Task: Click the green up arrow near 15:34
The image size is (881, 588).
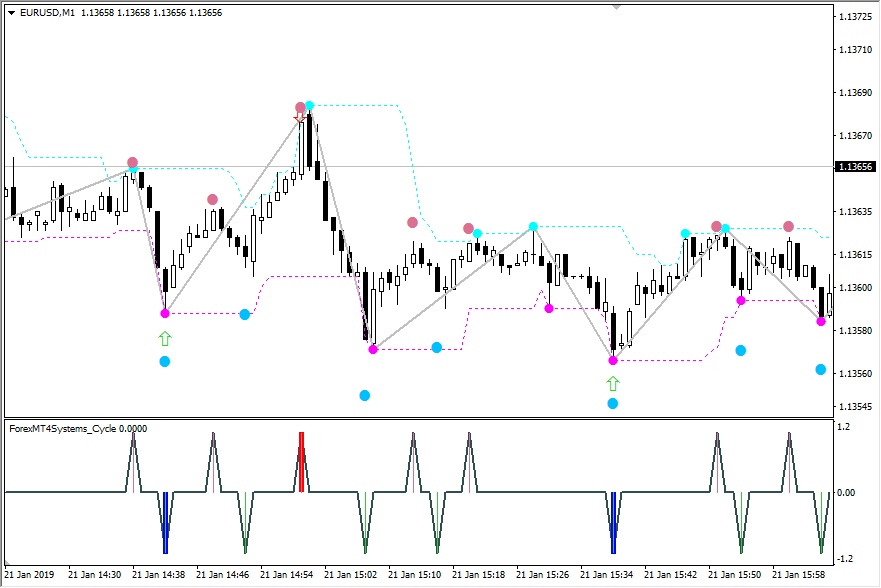Action: (x=613, y=383)
